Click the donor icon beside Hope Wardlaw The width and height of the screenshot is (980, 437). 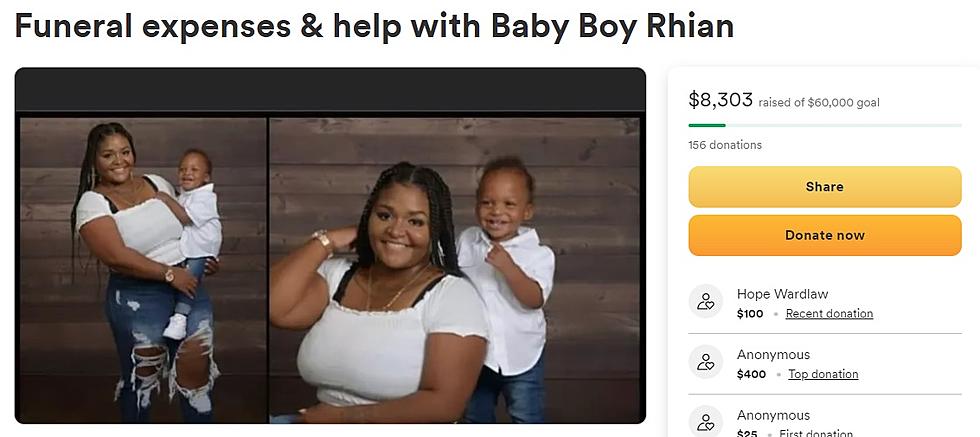(706, 301)
